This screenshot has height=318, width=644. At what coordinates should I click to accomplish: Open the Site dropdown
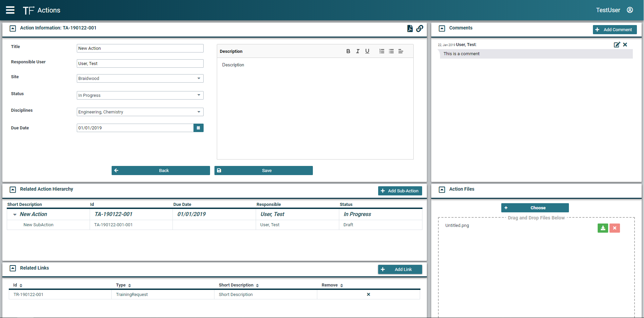(x=199, y=79)
